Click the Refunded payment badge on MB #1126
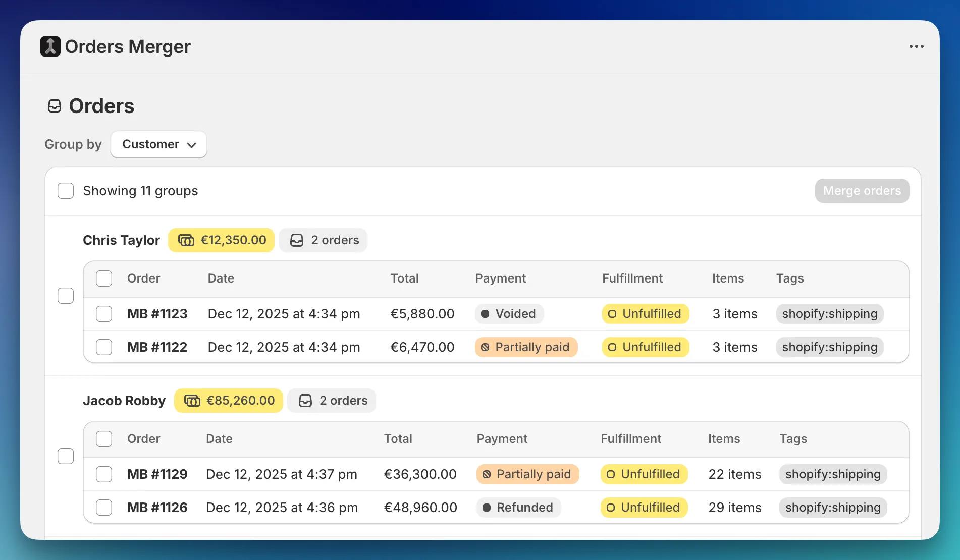The image size is (960, 560). [x=518, y=508]
